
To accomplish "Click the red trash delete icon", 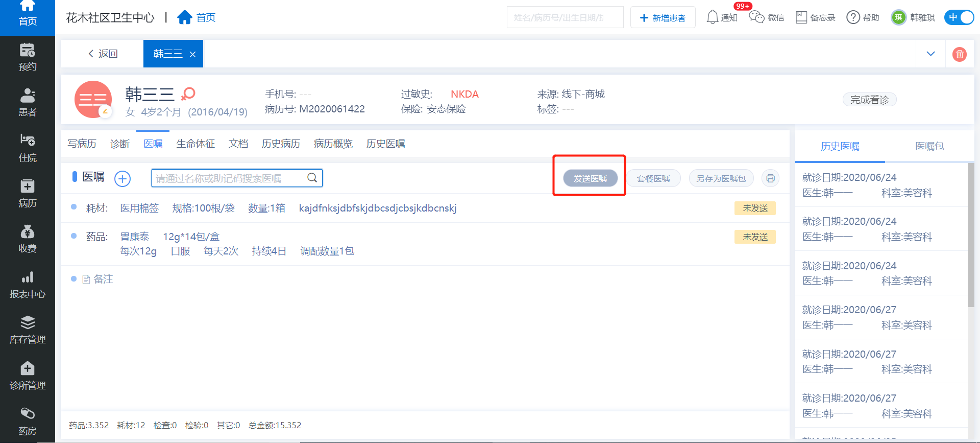I will [960, 54].
